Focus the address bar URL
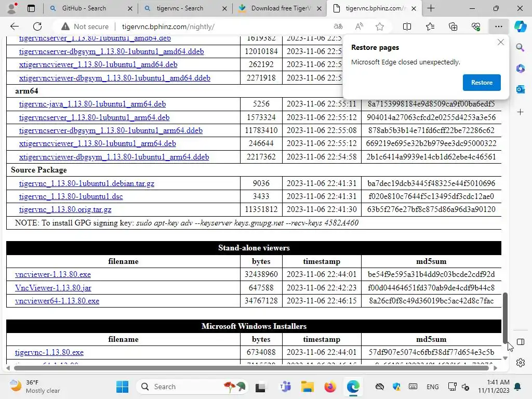This screenshot has height=399, width=532. 168,26
